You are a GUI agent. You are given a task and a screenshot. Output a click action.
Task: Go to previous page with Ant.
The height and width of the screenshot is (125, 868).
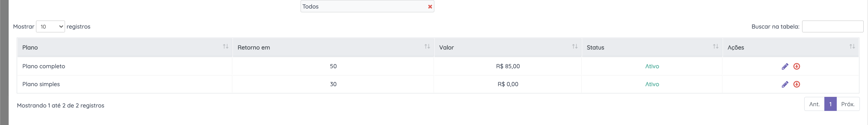814,104
